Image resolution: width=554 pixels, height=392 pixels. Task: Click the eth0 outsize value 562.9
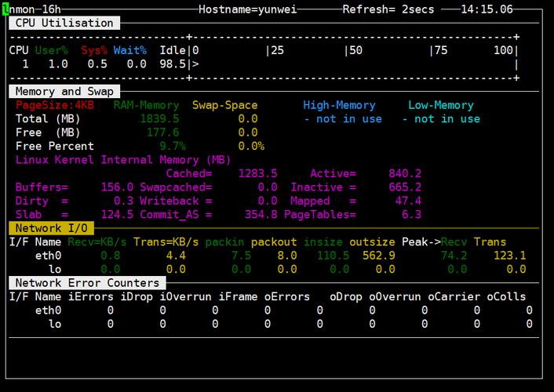378,256
